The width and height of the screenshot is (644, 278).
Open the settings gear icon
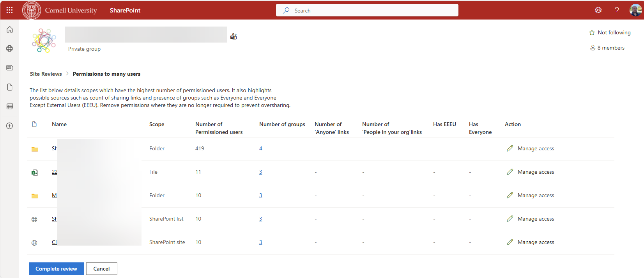598,10
